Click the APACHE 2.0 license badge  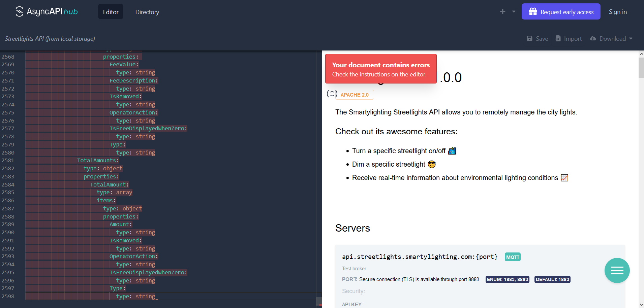pos(355,95)
